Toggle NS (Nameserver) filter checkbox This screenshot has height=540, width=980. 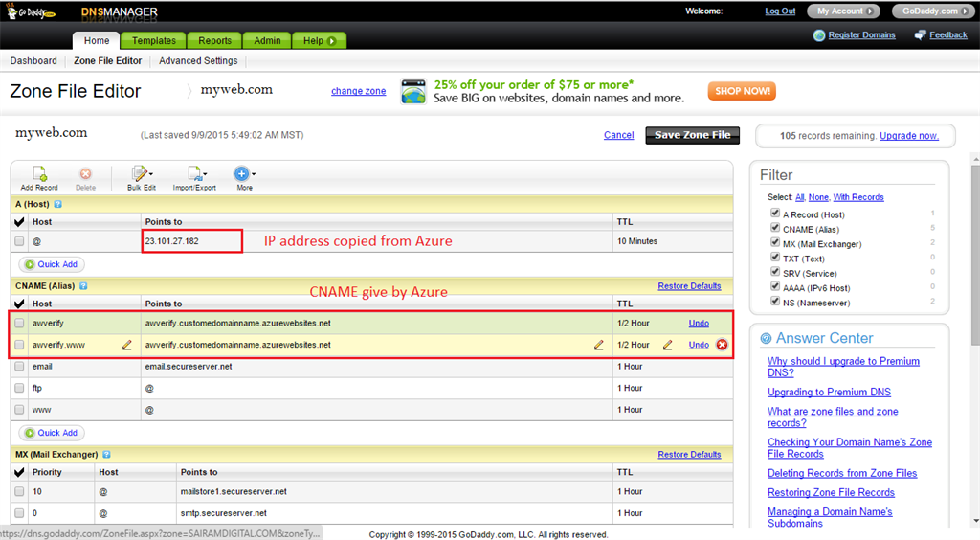[x=775, y=302]
